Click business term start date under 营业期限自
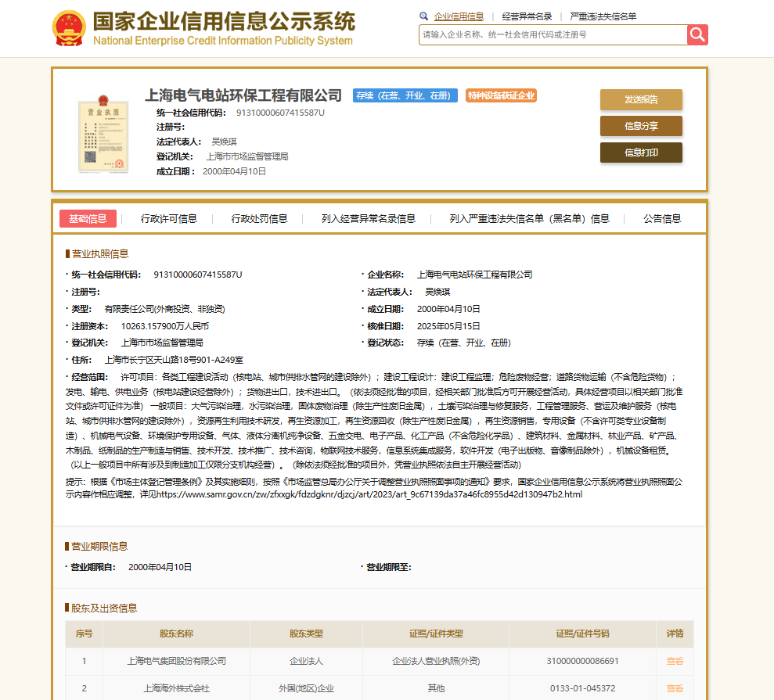This screenshot has height=700, width=774. 160,567
